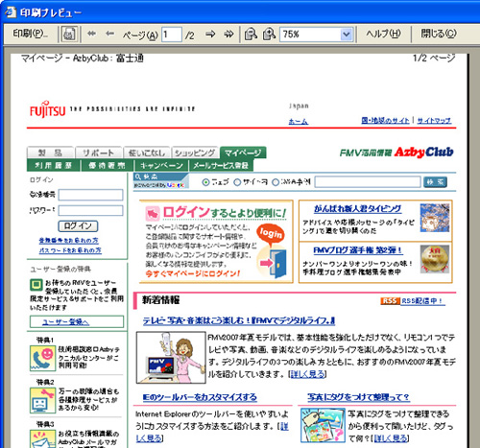Open IEのツールバーをカスタマイズする link
This screenshot has height=448, width=480.
point(200,397)
